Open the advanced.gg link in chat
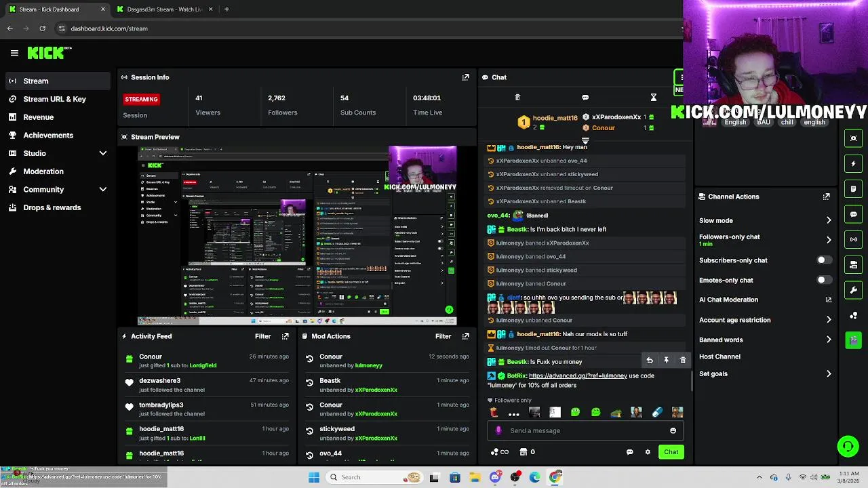Viewport: 868px width, 488px height. [578, 375]
